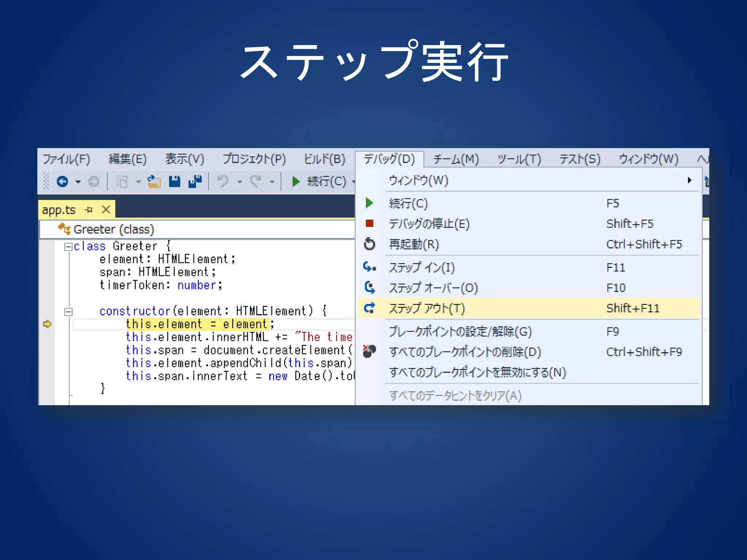Viewport: 747px width, 560px height.
Task: Click the step into icon in menu
Action: (x=369, y=267)
